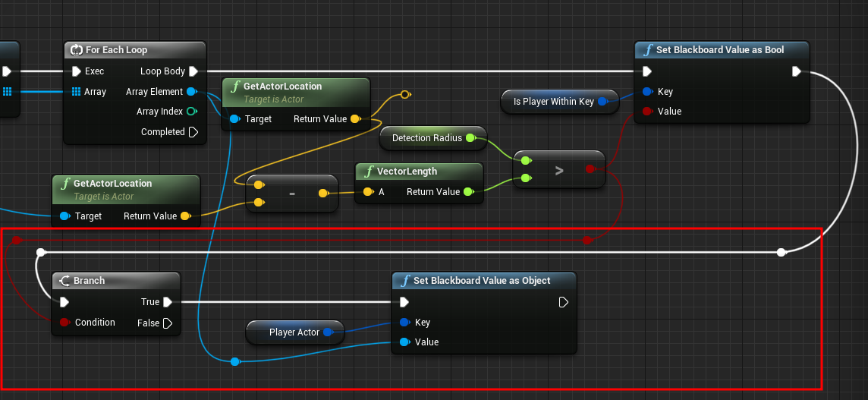Click the lower input pin of greater-than node

click(x=525, y=178)
